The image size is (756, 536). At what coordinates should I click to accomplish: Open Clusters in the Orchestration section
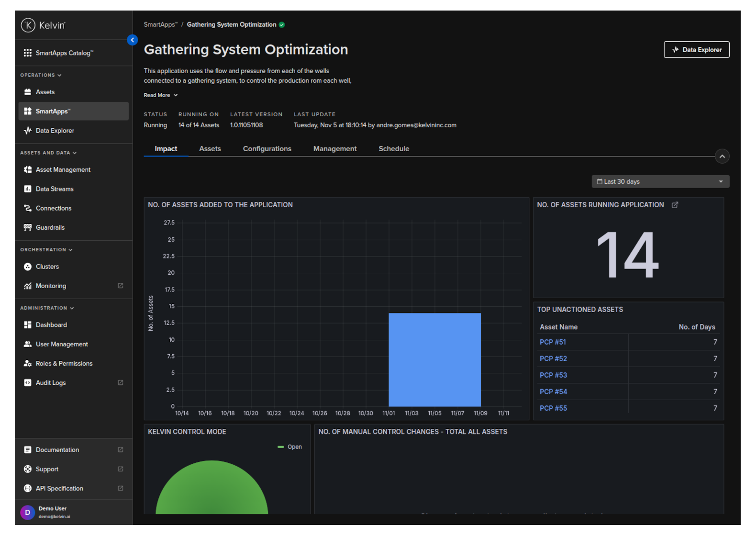(x=47, y=267)
